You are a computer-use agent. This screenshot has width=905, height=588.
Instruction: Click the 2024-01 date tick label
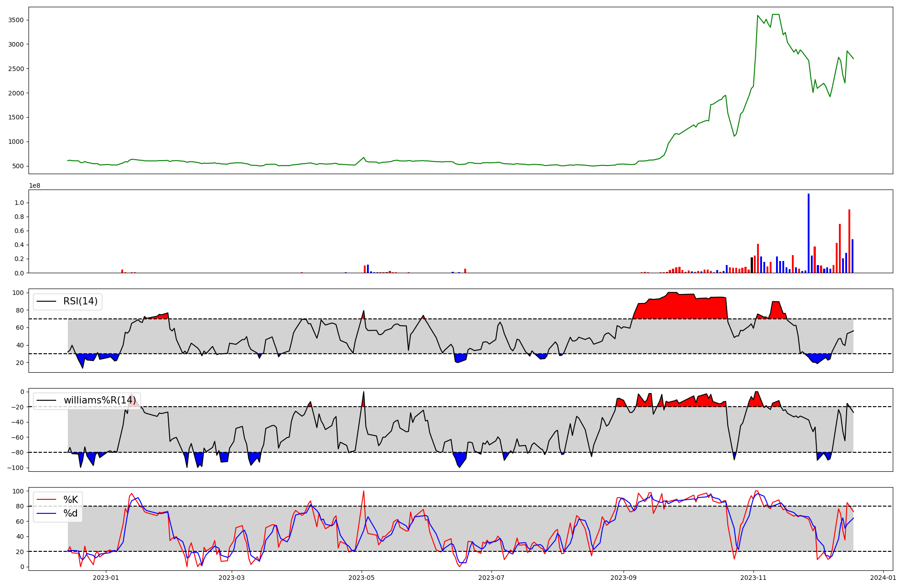(x=883, y=578)
